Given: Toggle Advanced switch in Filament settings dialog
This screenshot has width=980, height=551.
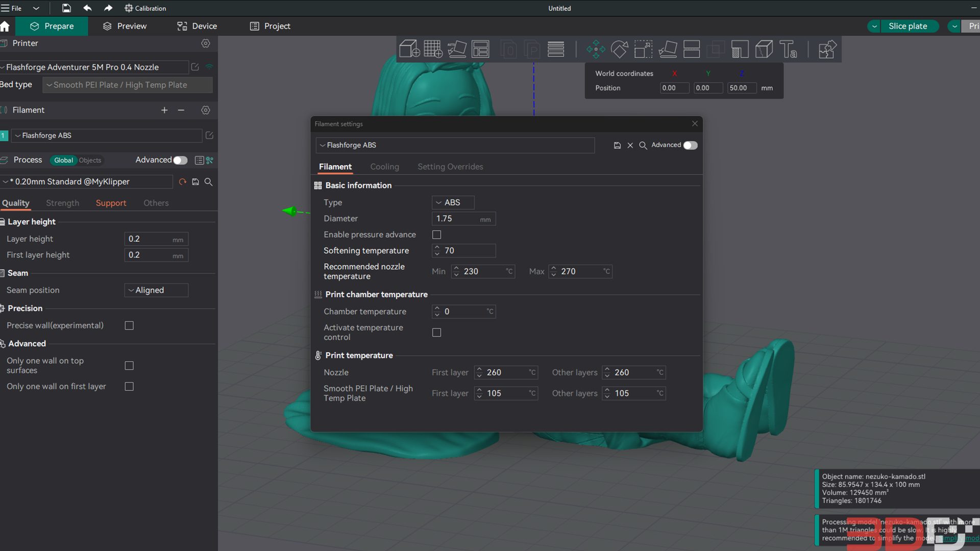Looking at the screenshot, I should (x=690, y=145).
